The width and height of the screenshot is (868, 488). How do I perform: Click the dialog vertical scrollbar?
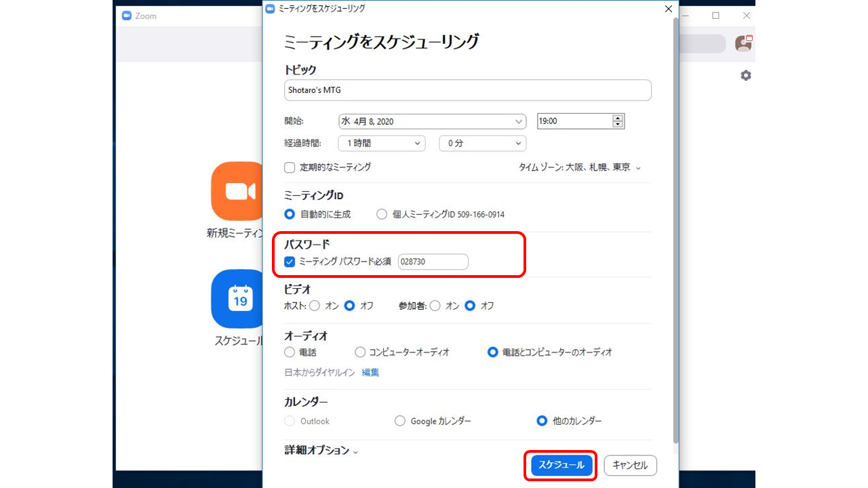click(x=675, y=230)
